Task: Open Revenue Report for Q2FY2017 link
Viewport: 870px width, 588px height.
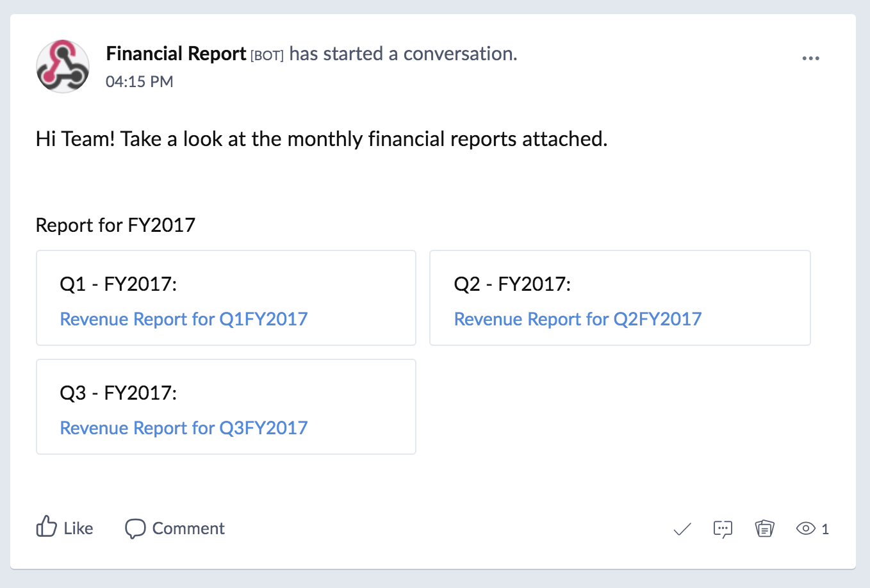Action: tap(578, 319)
